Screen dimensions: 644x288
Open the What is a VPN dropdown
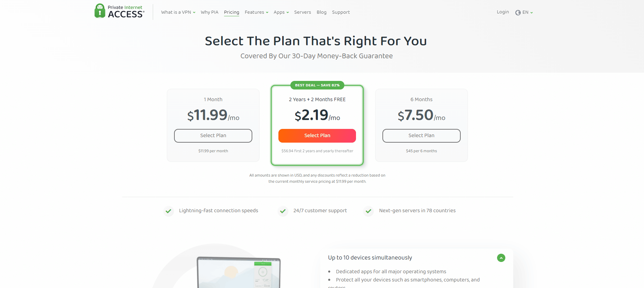178,12
